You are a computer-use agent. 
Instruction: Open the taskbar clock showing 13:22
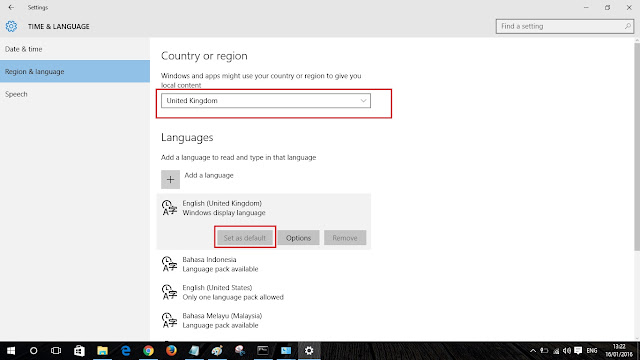[x=619, y=351]
